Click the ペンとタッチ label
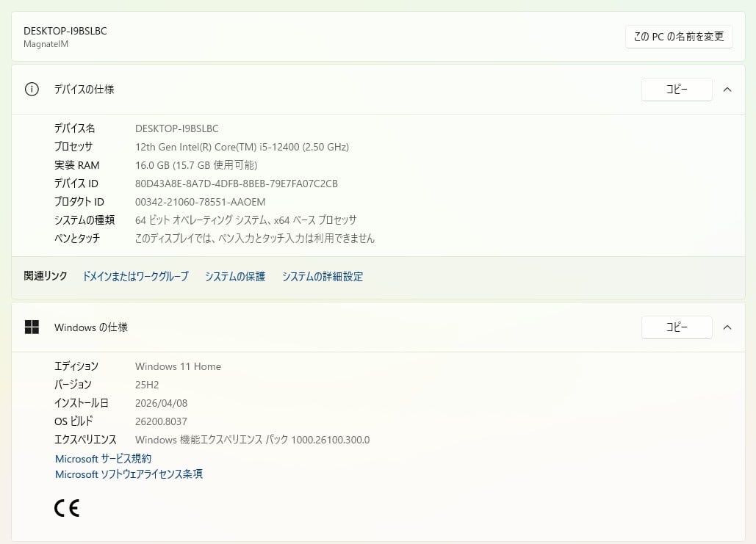The height and width of the screenshot is (544, 756). click(77, 239)
